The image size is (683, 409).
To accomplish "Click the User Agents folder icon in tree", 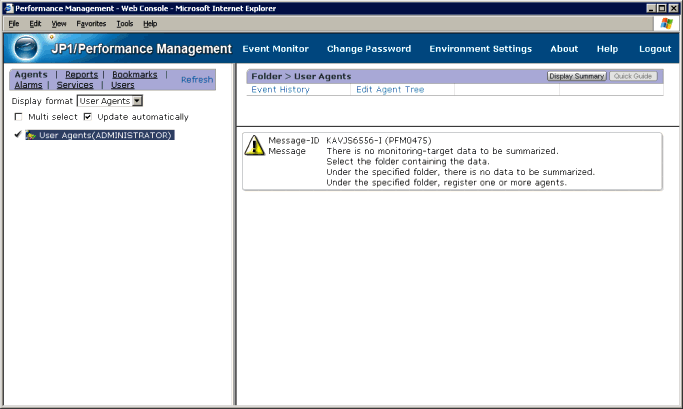I will click(31, 135).
